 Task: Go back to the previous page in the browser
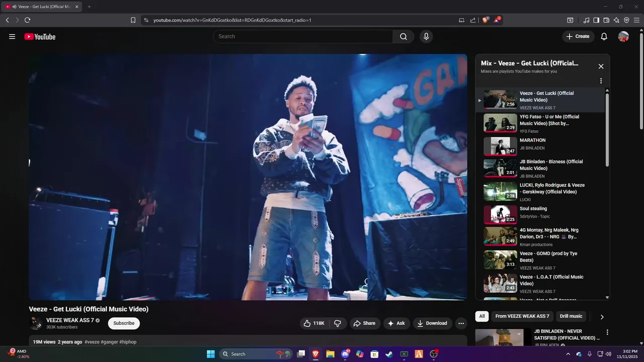[x=7, y=20]
